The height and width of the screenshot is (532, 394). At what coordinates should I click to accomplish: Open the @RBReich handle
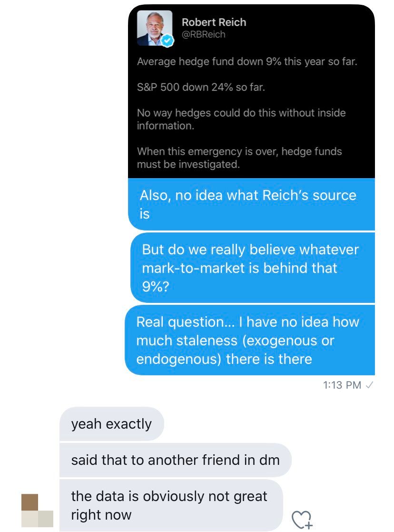coord(203,34)
